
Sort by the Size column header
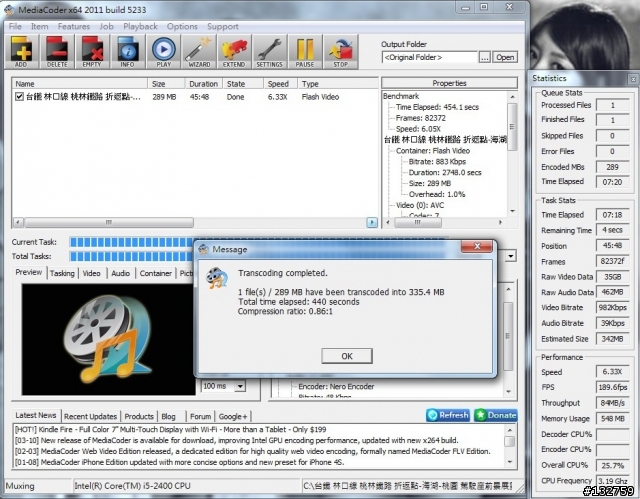click(x=166, y=84)
